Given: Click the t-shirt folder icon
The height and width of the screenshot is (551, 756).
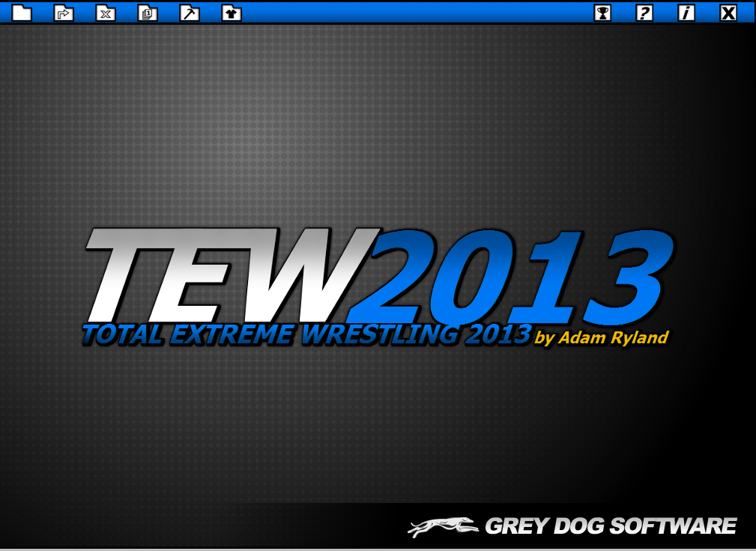Looking at the screenshot, I should pyautogui.click(x=232, y=13).
